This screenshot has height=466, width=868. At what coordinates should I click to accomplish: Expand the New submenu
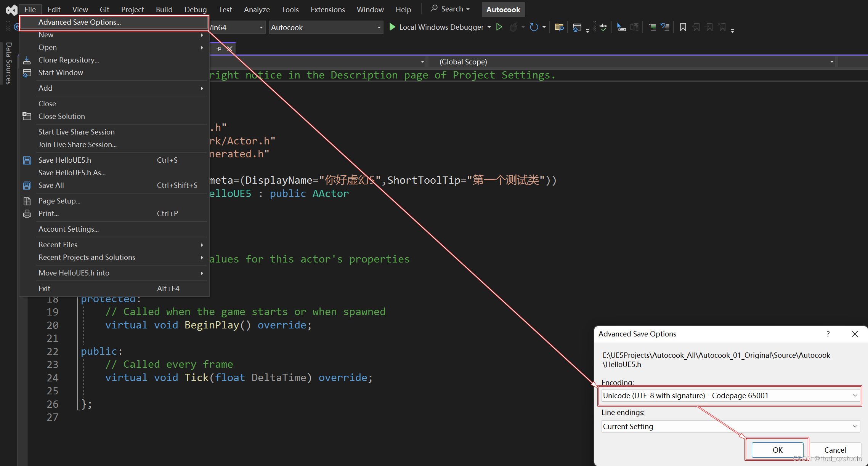click(x=114, y=35)
